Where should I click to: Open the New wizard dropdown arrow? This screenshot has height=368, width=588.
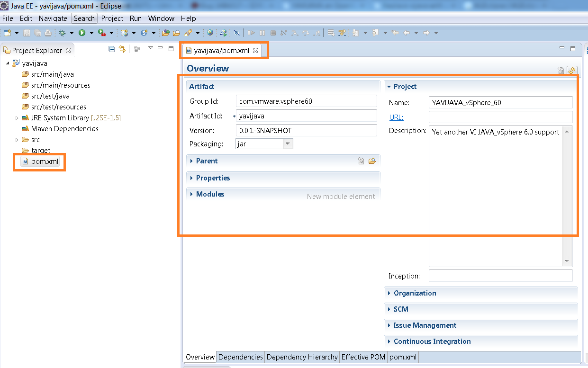click(17, 33)
